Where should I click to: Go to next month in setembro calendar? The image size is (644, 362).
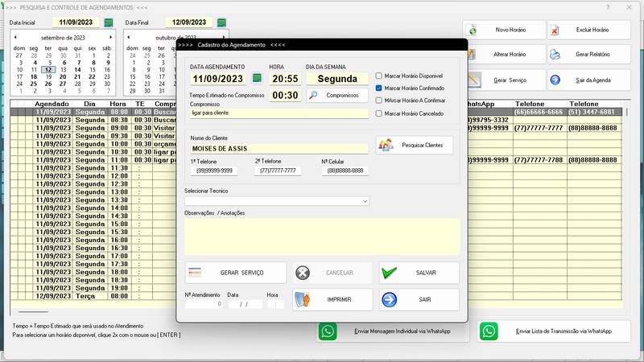(x=110, y=37)
